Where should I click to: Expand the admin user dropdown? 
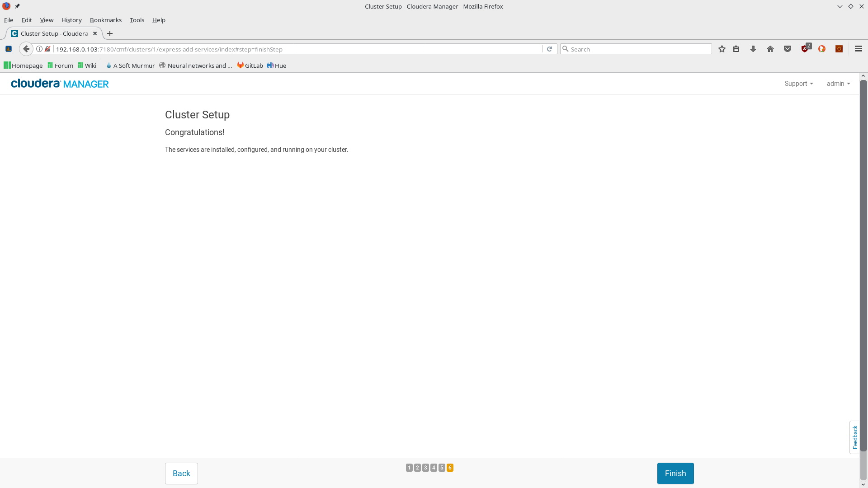(x=838, y=84)
